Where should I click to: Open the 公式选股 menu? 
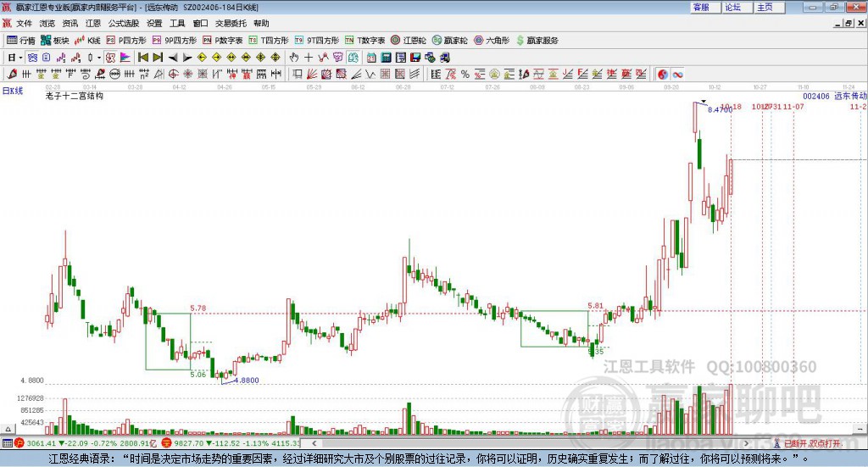point(124,23)
